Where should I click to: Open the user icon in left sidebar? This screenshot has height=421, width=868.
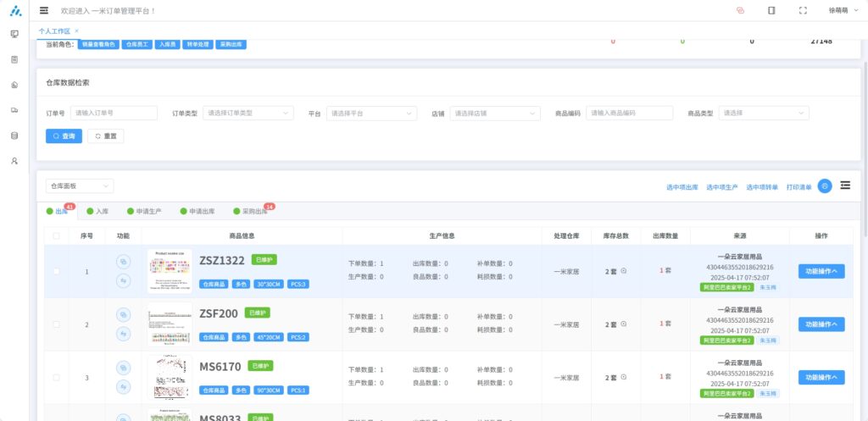pyautogui.click(x=14, y=161)
